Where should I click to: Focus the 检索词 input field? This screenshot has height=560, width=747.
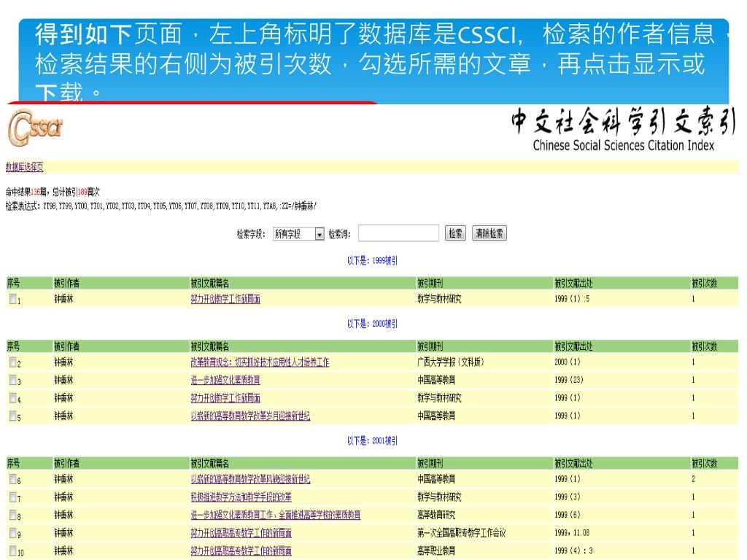coord(398,233)
